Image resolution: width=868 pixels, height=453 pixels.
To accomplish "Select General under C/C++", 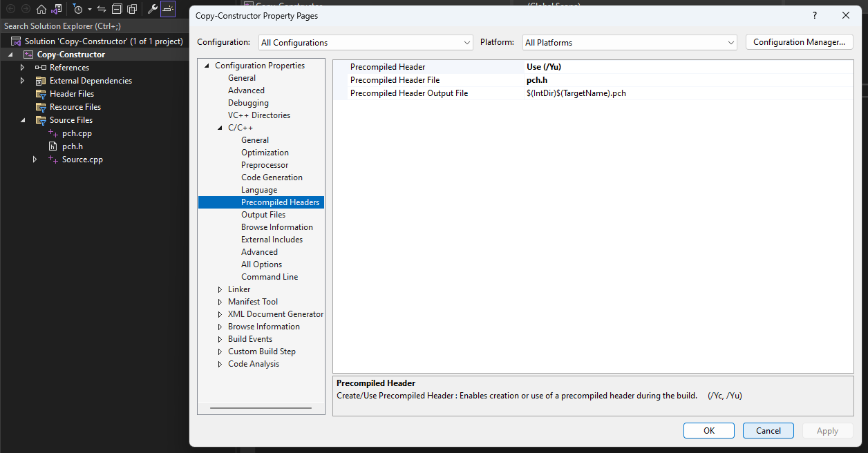I will tap(255, 140).
